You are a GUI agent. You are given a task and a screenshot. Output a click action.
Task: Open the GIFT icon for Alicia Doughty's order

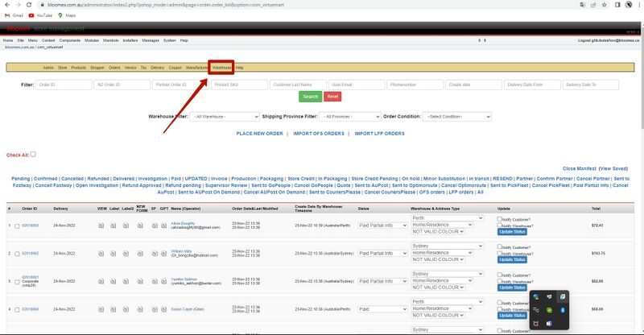point(163,225)
